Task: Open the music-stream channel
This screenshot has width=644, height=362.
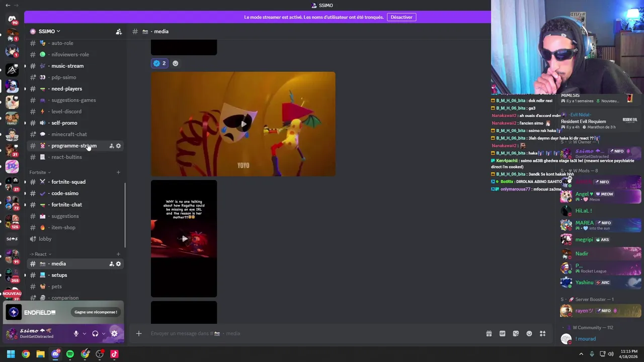Action: 75,66
